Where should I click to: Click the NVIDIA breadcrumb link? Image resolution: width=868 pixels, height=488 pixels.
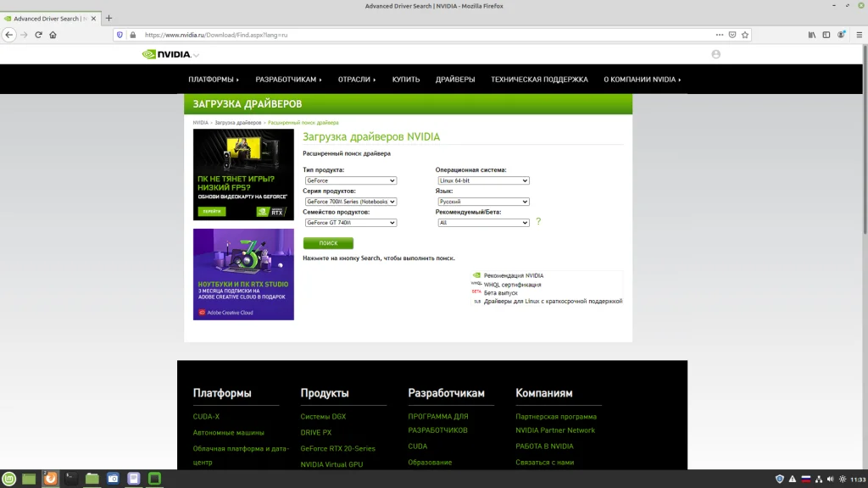pyautogui.click(x=200, y=123)
